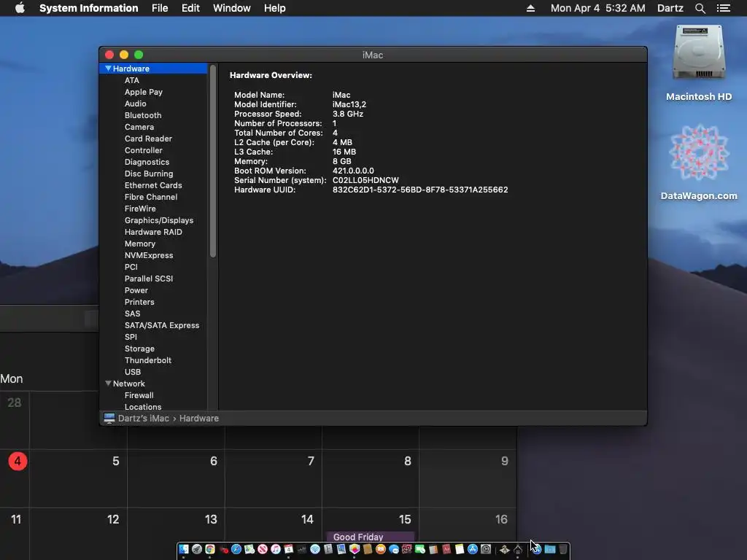Select Memory in the sidebar
747x560 pixels.
pyautogui.click(x=139, y=244)
